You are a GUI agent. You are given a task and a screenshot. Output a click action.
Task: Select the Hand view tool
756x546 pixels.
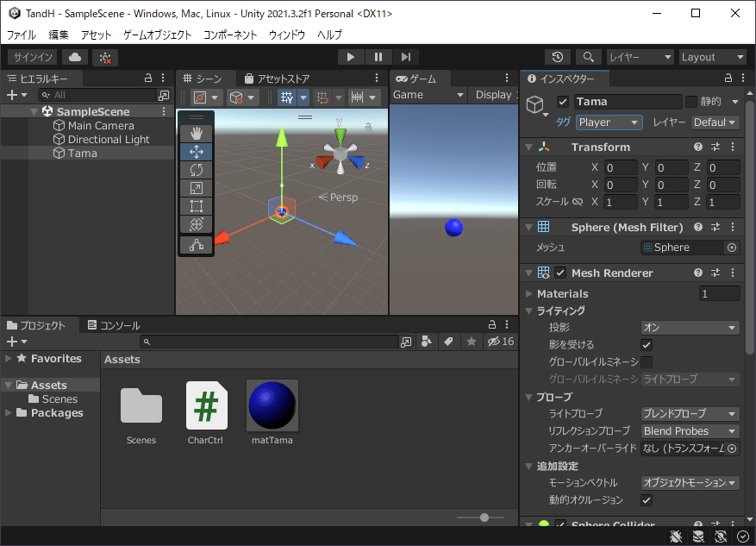[197, 134]
